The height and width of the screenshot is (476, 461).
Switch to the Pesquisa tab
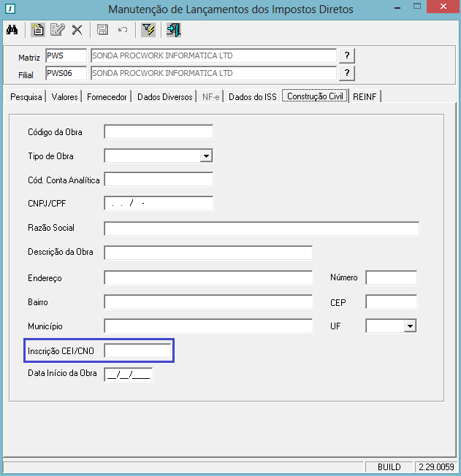(26, 97)
